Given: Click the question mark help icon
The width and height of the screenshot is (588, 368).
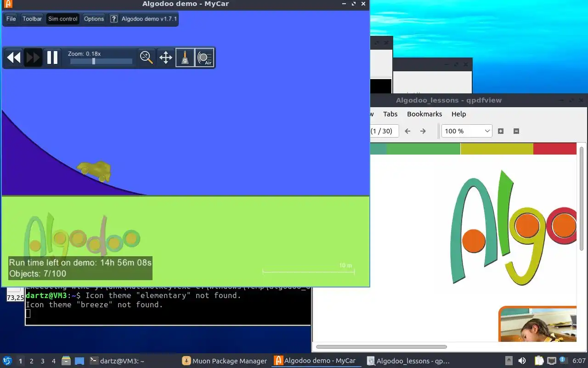Looking at the screenshot, I should pos(114,19).
